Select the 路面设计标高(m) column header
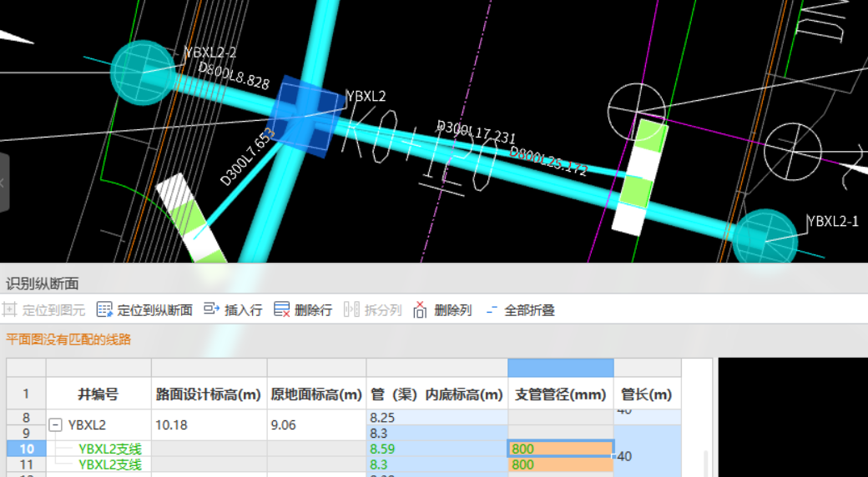 [209, 394]
